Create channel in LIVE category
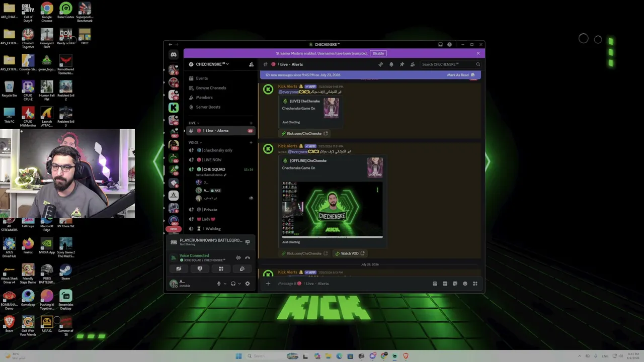The width and height of the screenshot is (644, 362). [x=251, y=123]
